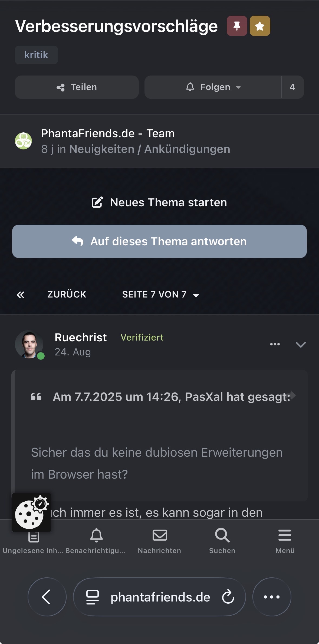The image size is (319, 644).
Task: Click the red pinned topic badge
Action: pyautogui.click(x=237, y=26)
